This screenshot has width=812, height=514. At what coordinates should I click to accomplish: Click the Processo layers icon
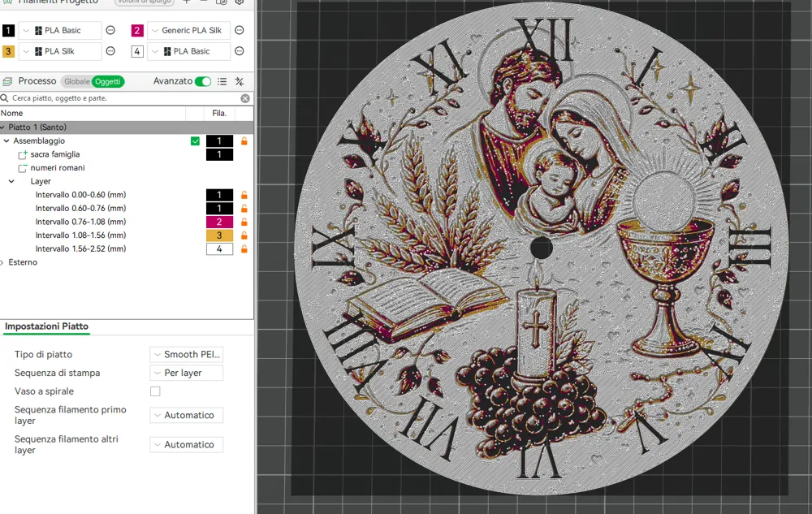[8, 81]
